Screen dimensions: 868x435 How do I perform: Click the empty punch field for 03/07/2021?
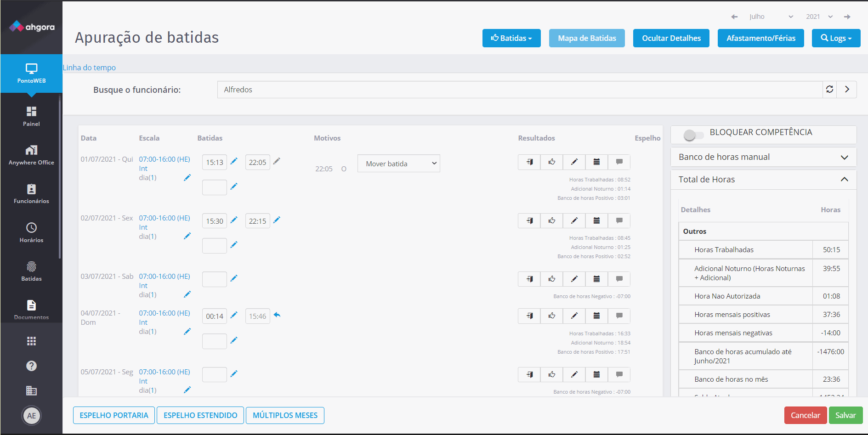click(x=215, y=279)
